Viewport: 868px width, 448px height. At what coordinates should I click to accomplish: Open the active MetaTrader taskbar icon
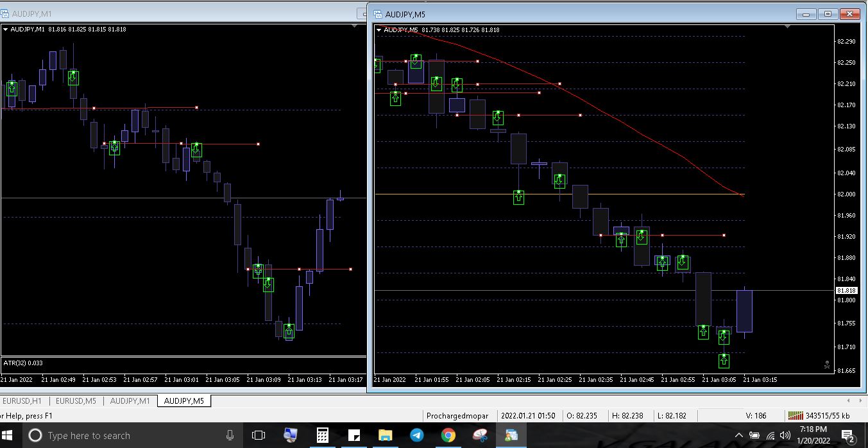tap(511, 435)
